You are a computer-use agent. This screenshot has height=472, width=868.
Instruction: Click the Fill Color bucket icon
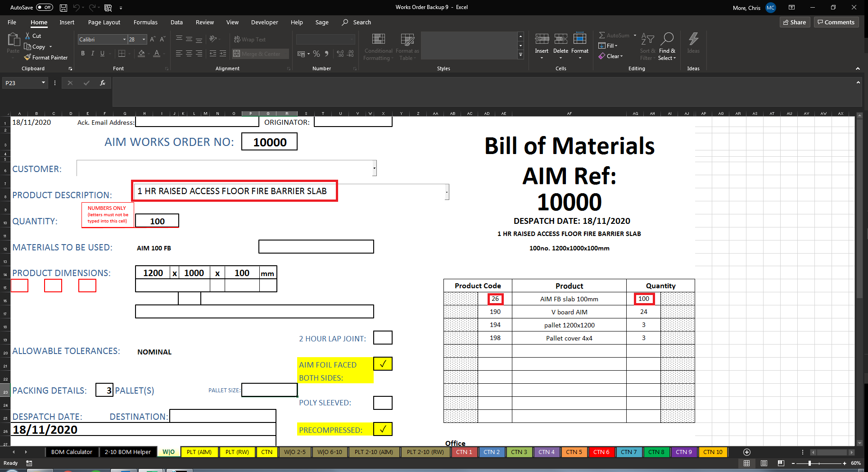coord(141,54)
